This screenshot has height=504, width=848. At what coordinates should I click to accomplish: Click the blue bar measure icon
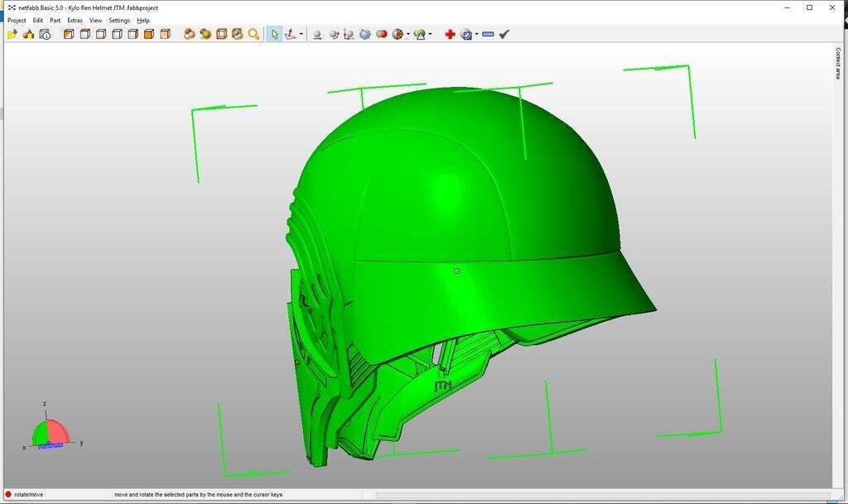click(488, 34)
